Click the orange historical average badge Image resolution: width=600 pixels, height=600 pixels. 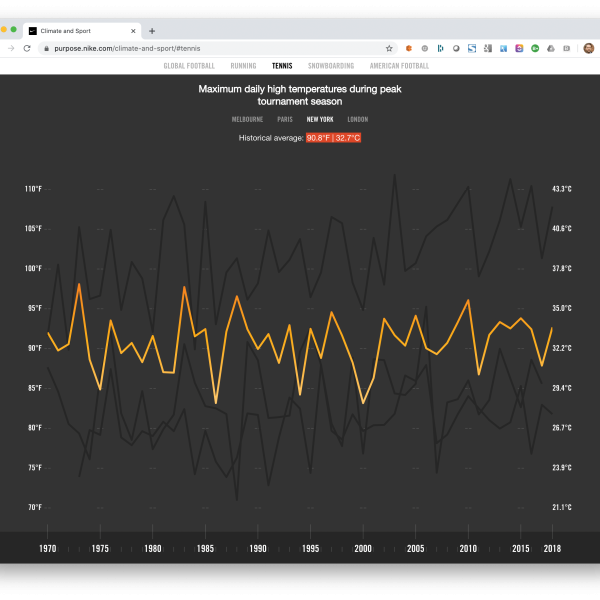point(333,137)
